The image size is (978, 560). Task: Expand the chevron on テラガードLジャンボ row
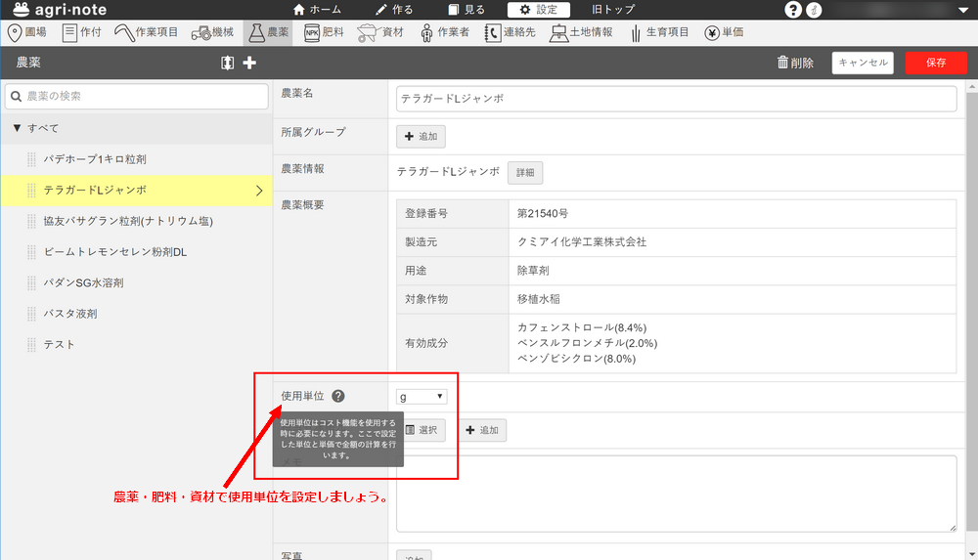(x=259, y=191)
